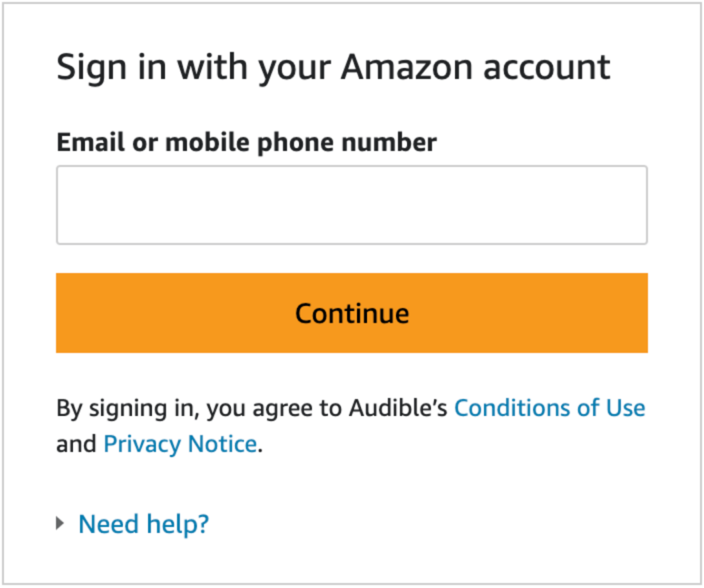
Task: Read Audible's Privacy Notice
Action: click(x=180, y=444)
